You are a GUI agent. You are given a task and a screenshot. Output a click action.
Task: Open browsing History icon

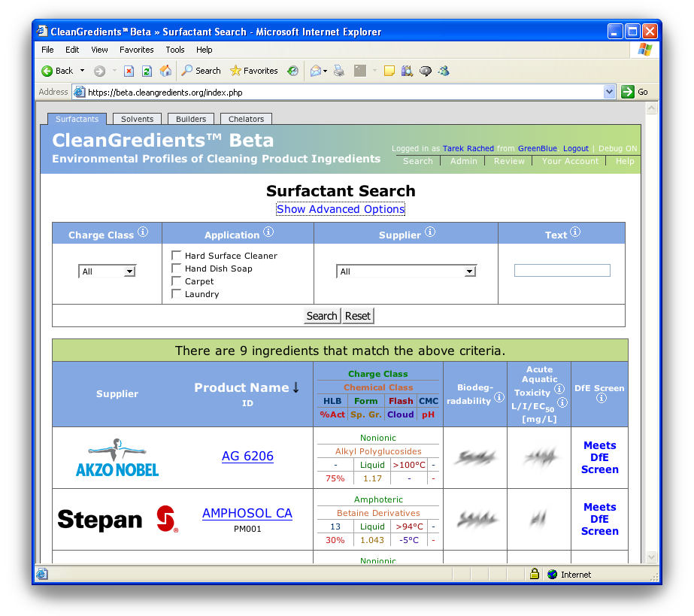tap(292, 71)
